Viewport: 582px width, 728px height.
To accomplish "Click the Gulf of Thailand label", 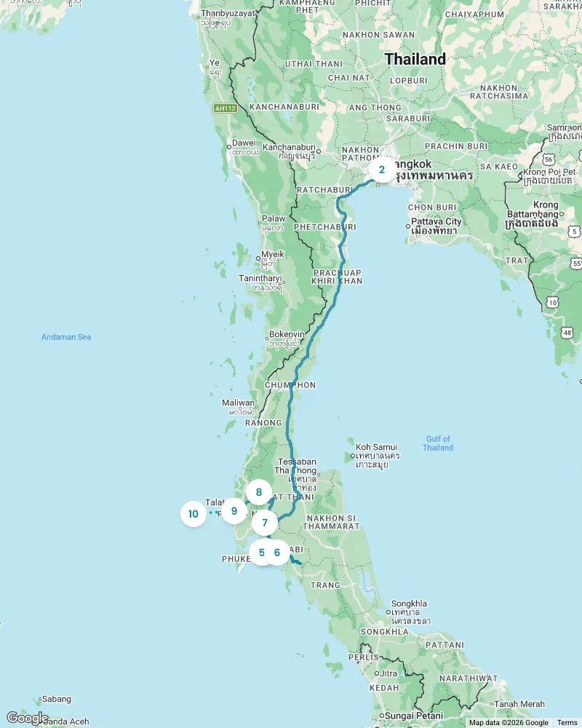I will coord(438,443).
